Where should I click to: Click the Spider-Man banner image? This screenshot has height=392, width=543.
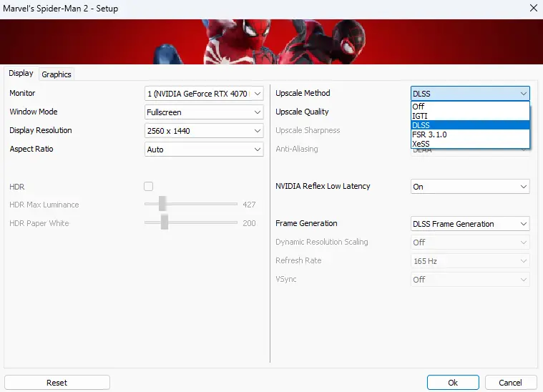tap(272, 42)
